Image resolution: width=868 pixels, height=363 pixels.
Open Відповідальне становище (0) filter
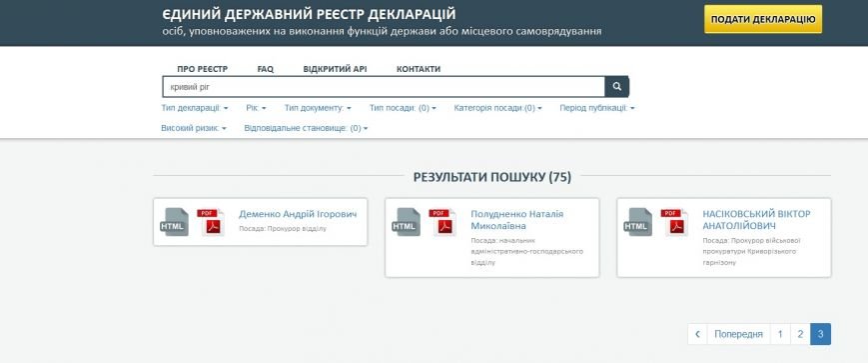306,128
